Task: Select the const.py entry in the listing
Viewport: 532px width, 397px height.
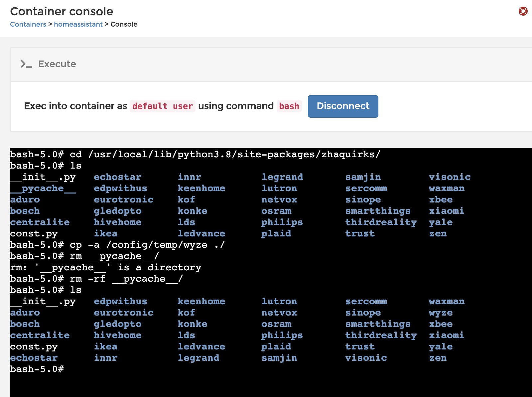Action: (34, 233)
